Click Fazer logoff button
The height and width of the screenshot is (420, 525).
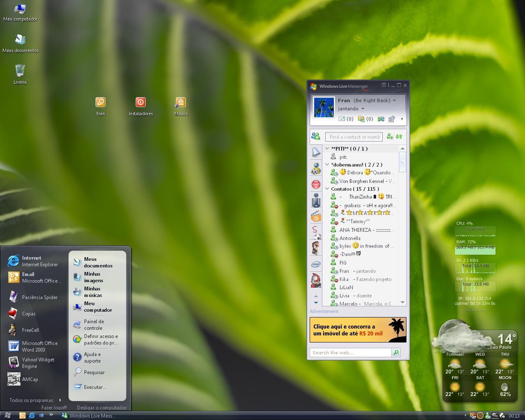coord(54,408)
